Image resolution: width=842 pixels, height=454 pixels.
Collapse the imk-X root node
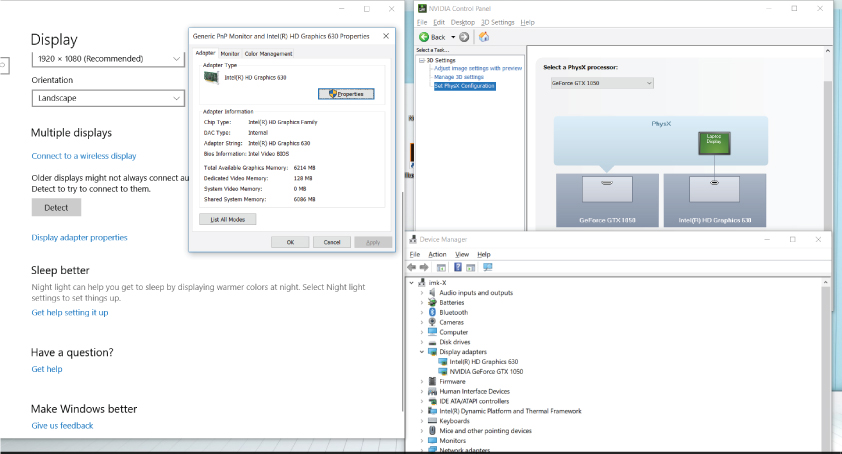click(411, 283)
